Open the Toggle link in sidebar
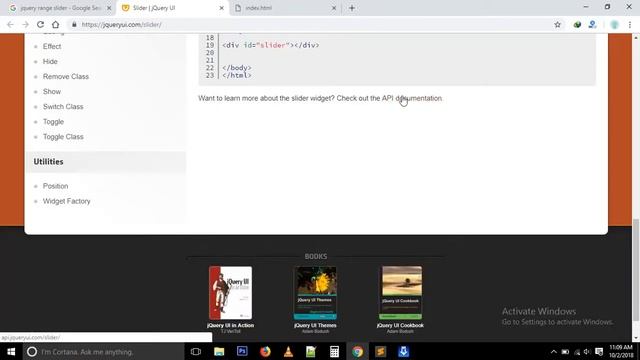Image resolution: width=640 pixels, height=360 pixels. point(53,122)
